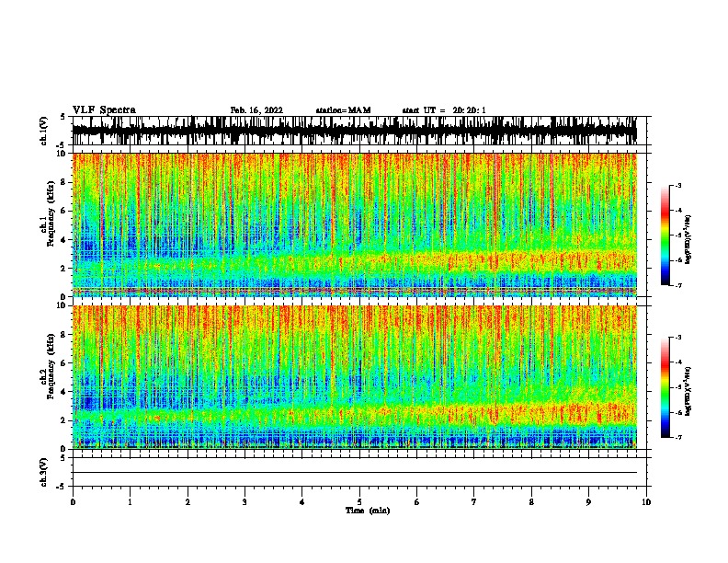Screen dimensions: 728x563
Task: Click time axis tick label 10
Action: pos(646,502)
